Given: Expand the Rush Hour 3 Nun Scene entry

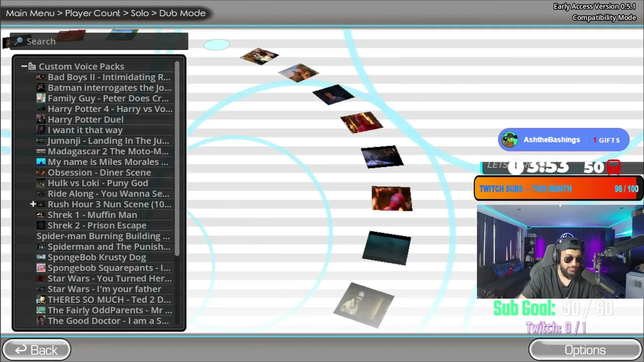Looking at the screenshot, I should click(x=33, y=204).
